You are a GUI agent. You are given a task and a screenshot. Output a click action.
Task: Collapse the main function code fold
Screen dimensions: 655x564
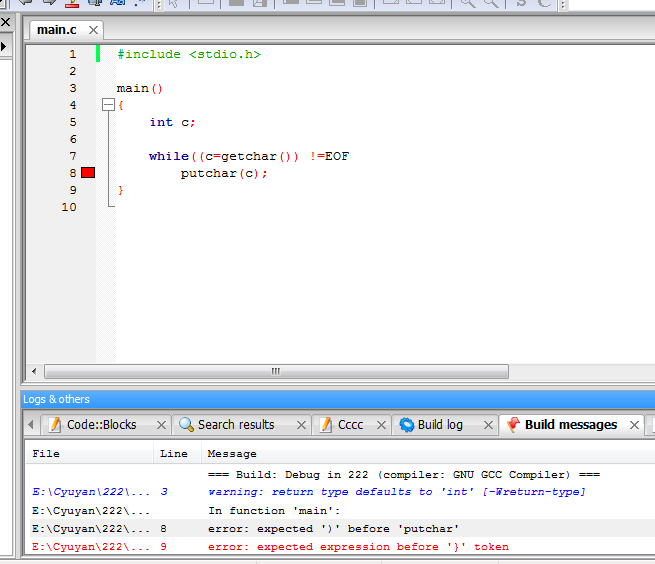108,105
